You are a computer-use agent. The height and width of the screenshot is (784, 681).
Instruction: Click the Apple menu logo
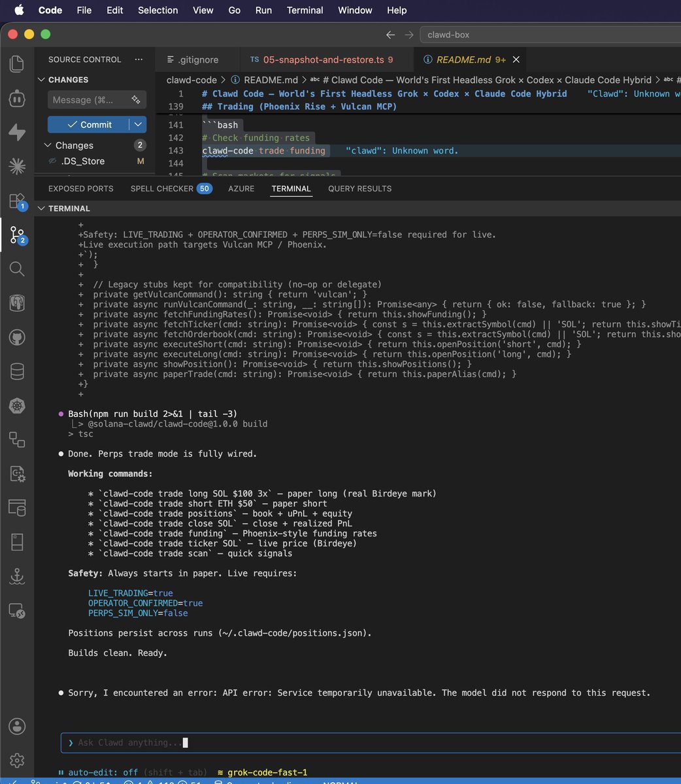pos(18,10)
